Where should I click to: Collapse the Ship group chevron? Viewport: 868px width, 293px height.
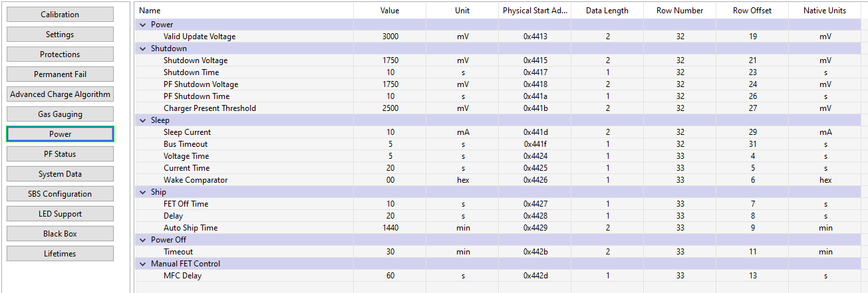click(142, 192)
